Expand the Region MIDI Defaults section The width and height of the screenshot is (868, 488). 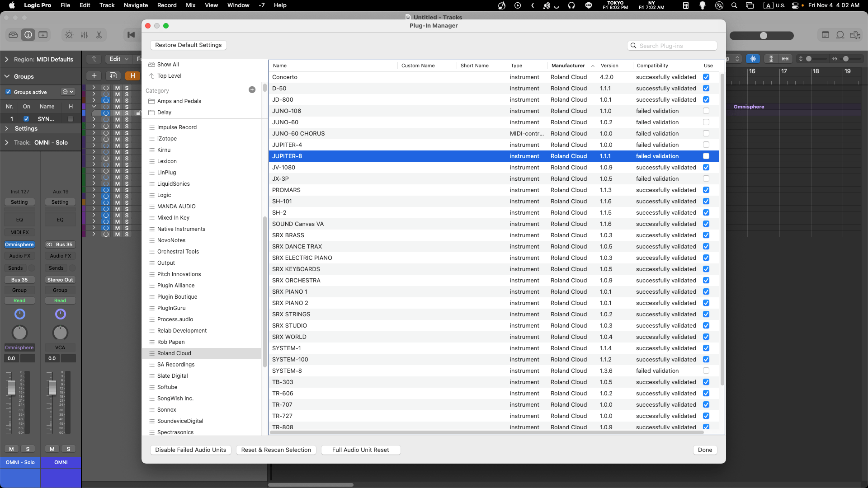click(7, 59)
